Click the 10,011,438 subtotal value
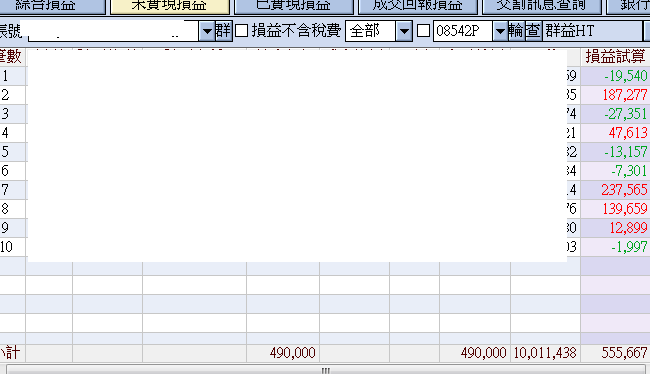 tap(545, 353)
